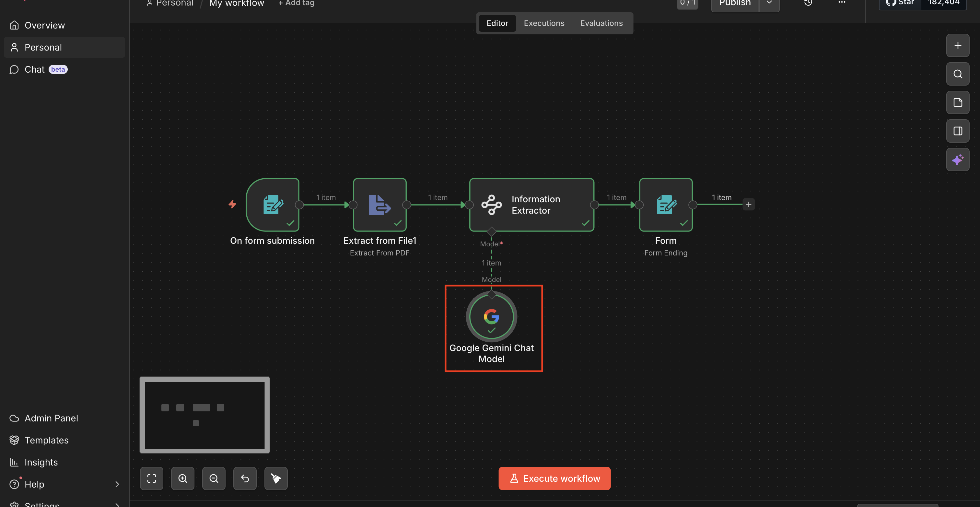Toggle the side panel layout icon
Viewport: 980px width, 507px height.
pyautogui.click(x=958, y=131)
